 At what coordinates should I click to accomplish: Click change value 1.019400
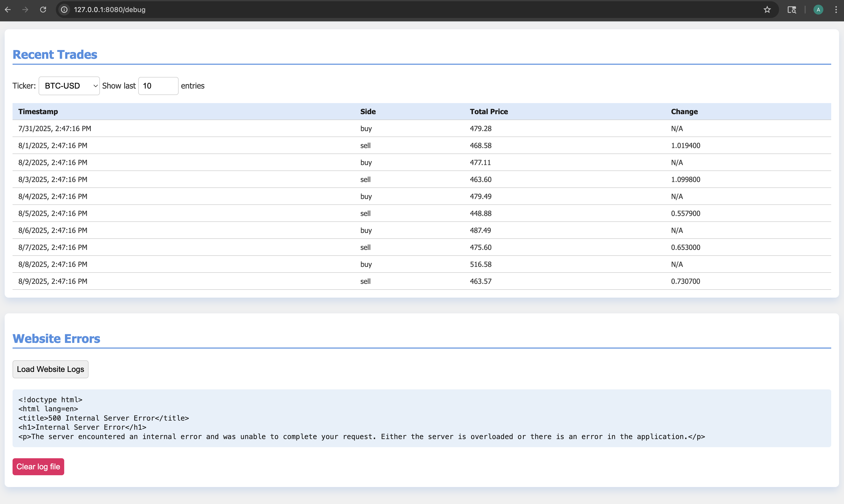[x=685, y=145]
